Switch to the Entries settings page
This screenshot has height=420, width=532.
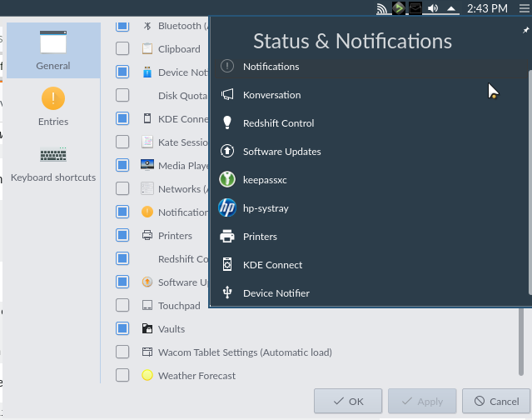53,107
